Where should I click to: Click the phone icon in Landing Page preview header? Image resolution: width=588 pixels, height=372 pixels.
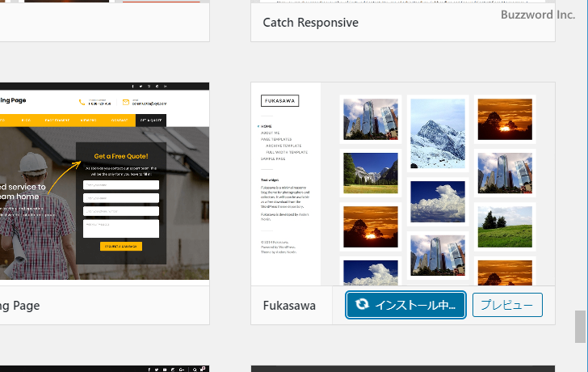click(82, 102)
